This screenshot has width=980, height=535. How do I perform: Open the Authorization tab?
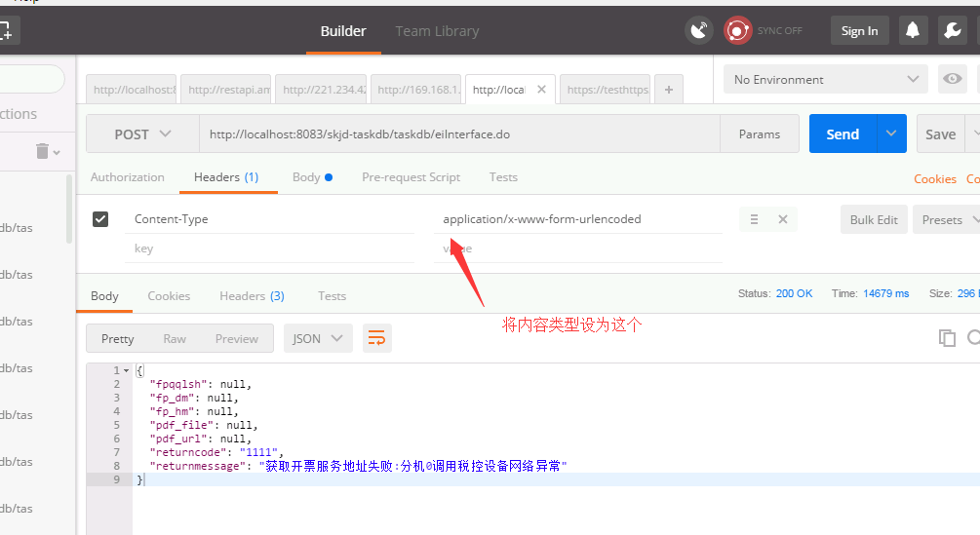(128, 177)
